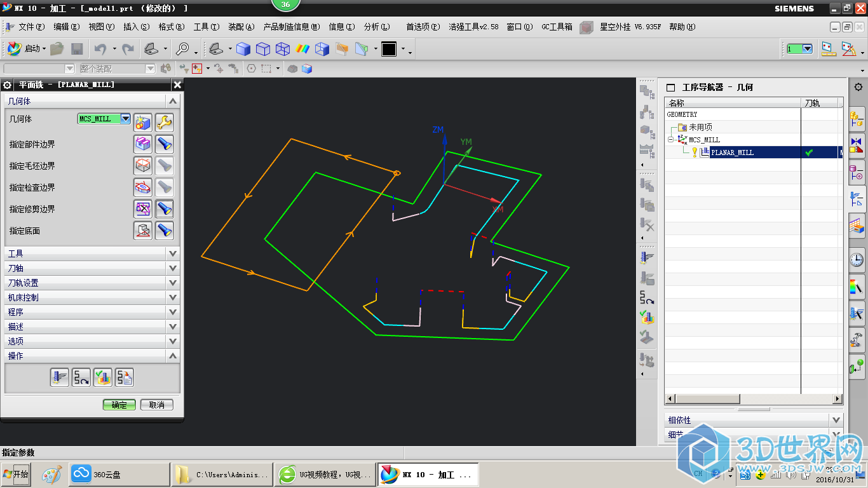Click new geometry icon beside MCS_MILL dropdown
The image size is (868, 488).
[143, 123]
